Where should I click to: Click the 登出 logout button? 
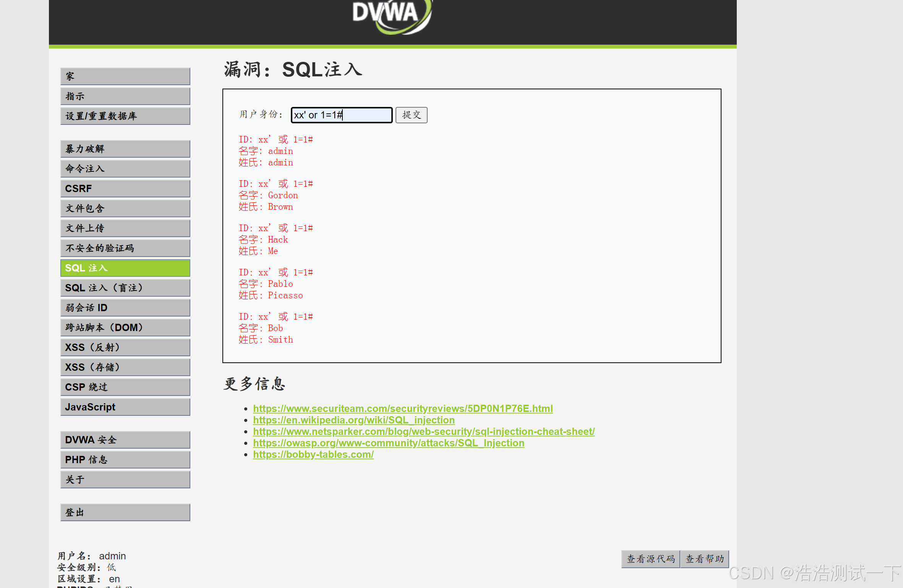[125, 512]
